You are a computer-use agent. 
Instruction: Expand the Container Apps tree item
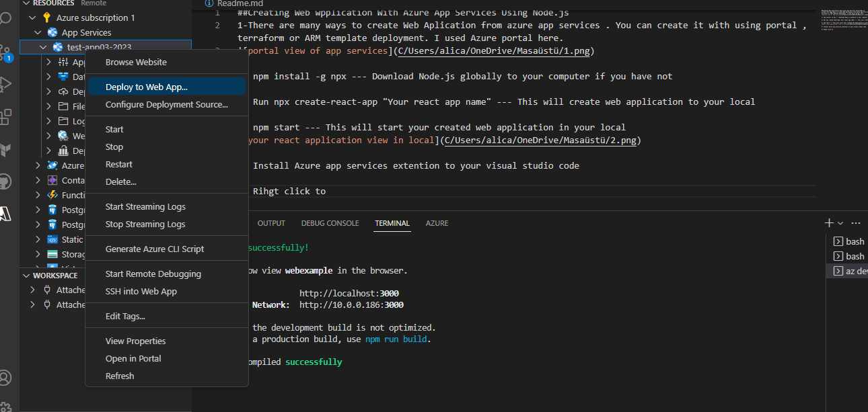pyautogui.click(x=38, y=179)
